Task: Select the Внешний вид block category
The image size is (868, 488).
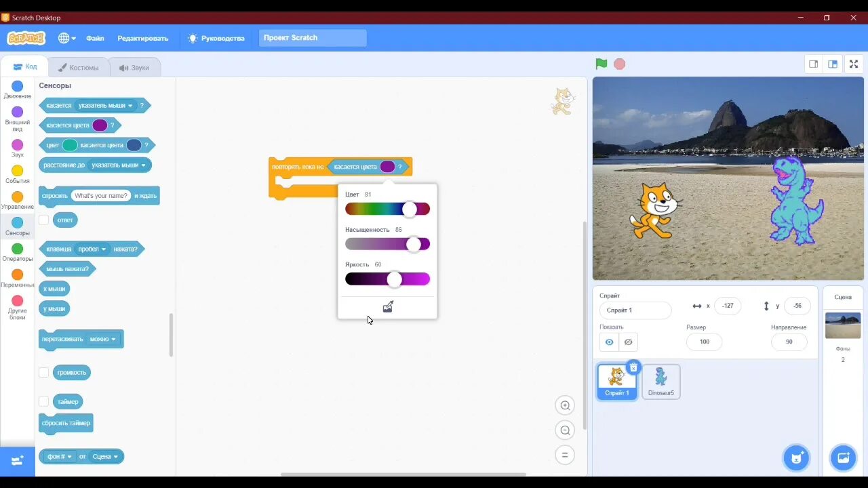Action: [x=18, y=119]
